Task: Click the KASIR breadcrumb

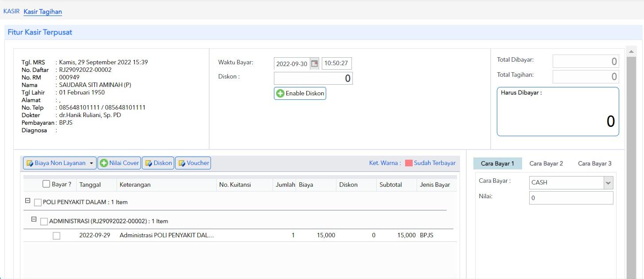Action: click(12, 12)
